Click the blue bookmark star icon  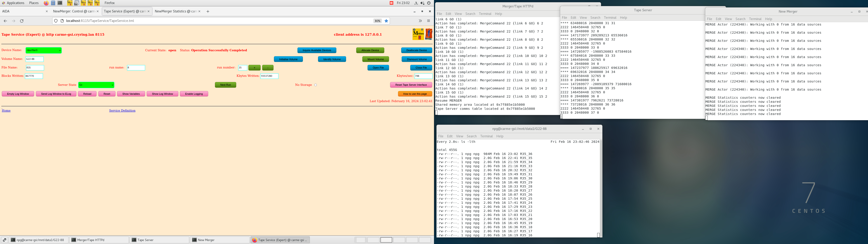(387, 21)
